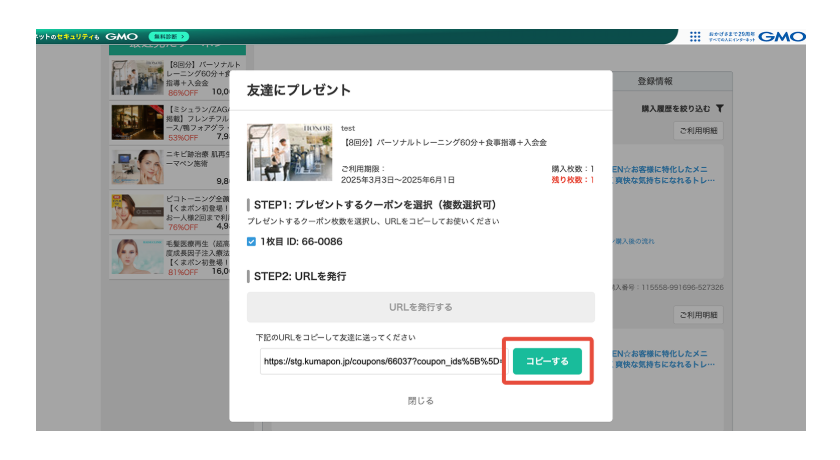The image size is (840, 460).
Task: Click the 無料診断 banner button
Action: [x=168, y=36]
